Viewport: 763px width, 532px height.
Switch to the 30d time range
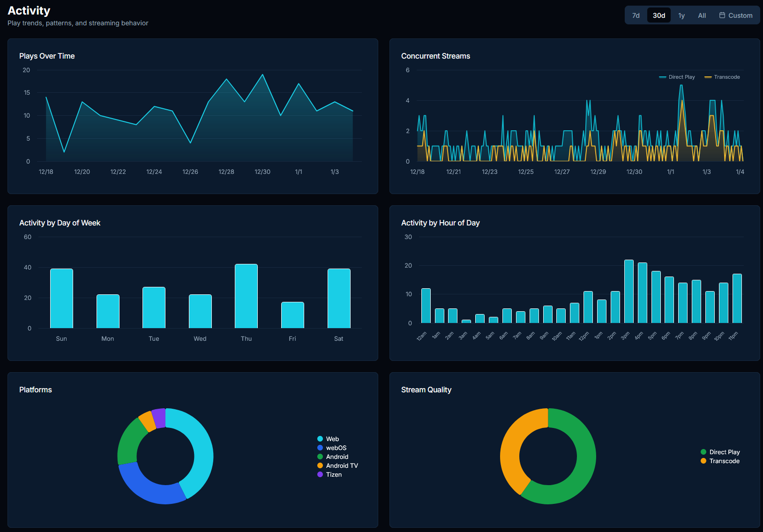[x=658, y=15]
